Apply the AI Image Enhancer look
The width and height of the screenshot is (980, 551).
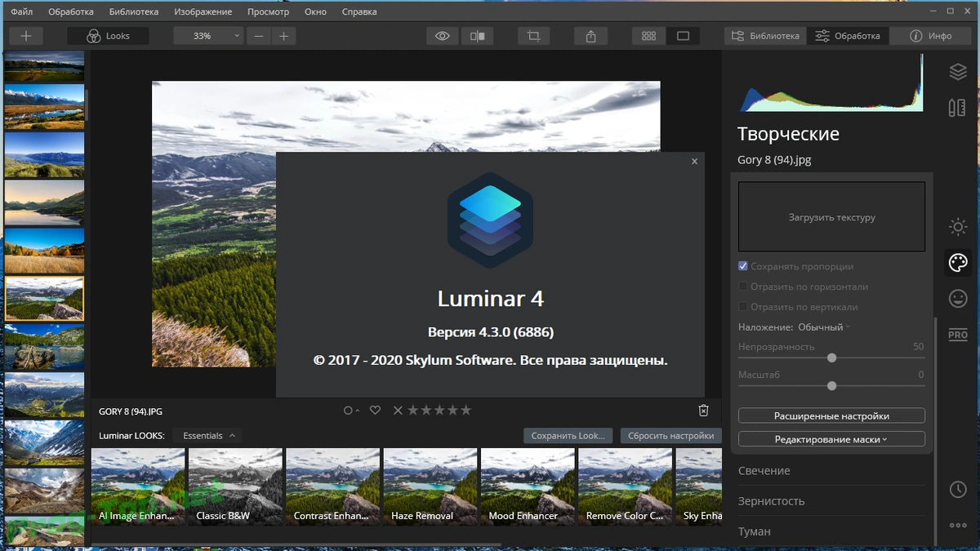pyautogui.click(x=138, y=486)
